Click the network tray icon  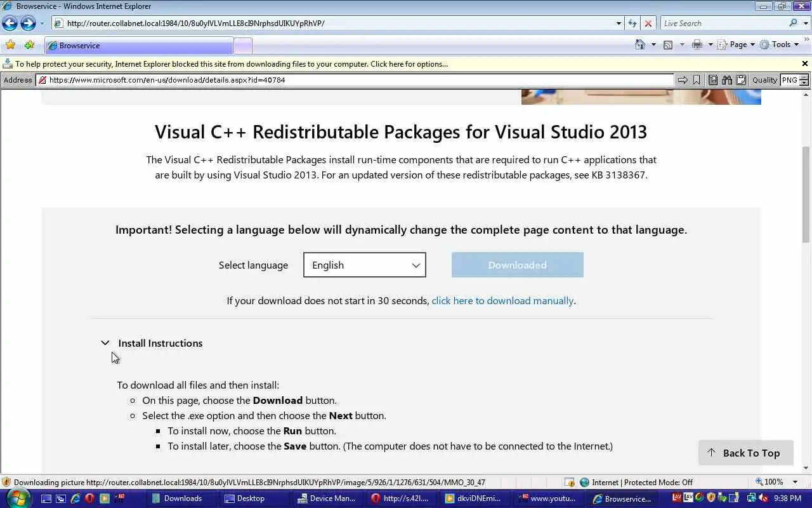(x=752, y=498)
